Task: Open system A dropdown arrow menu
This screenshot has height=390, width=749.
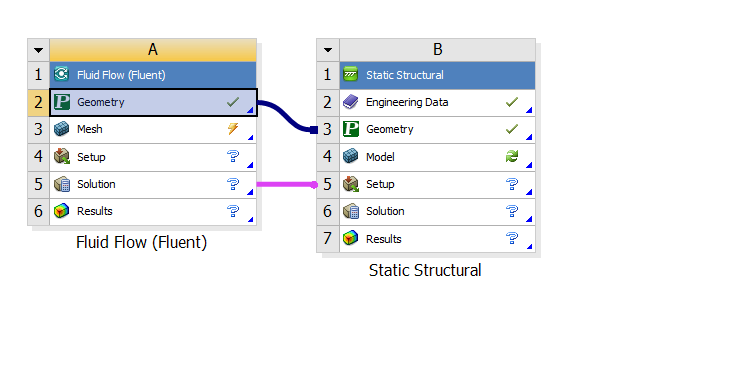Action: tap(39, 50)
